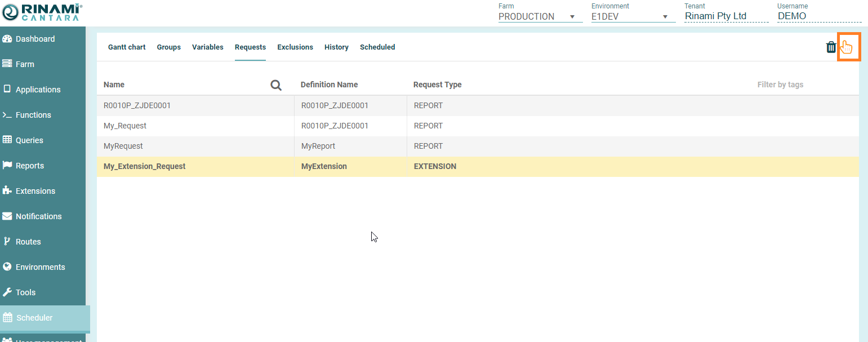Select the R0010P_ZJDE0001 request row
This screenshot has height=342, width=868.
[x=137, y=106]
